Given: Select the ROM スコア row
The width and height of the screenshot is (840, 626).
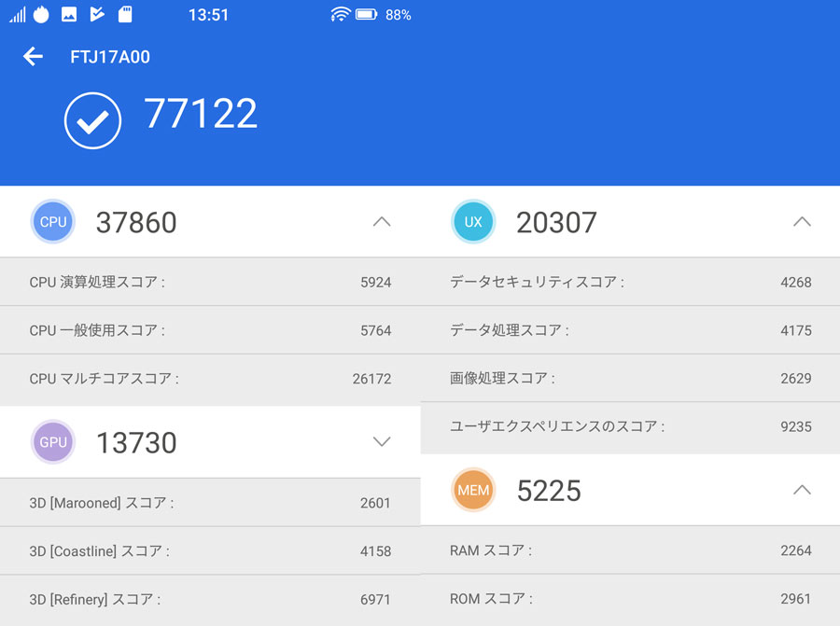Looking at the screenshot, I should pyautogui.click(x=631, y=599).
